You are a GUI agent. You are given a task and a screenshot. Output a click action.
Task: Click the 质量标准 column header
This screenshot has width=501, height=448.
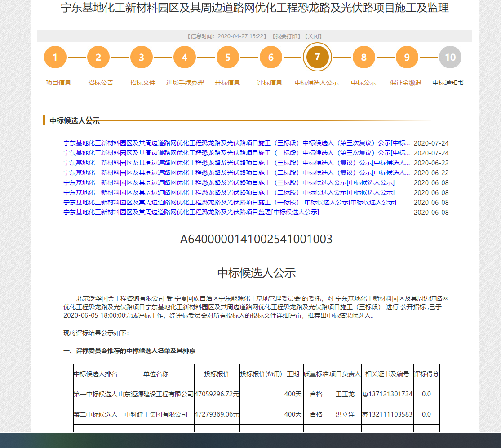tap(316, 374)
